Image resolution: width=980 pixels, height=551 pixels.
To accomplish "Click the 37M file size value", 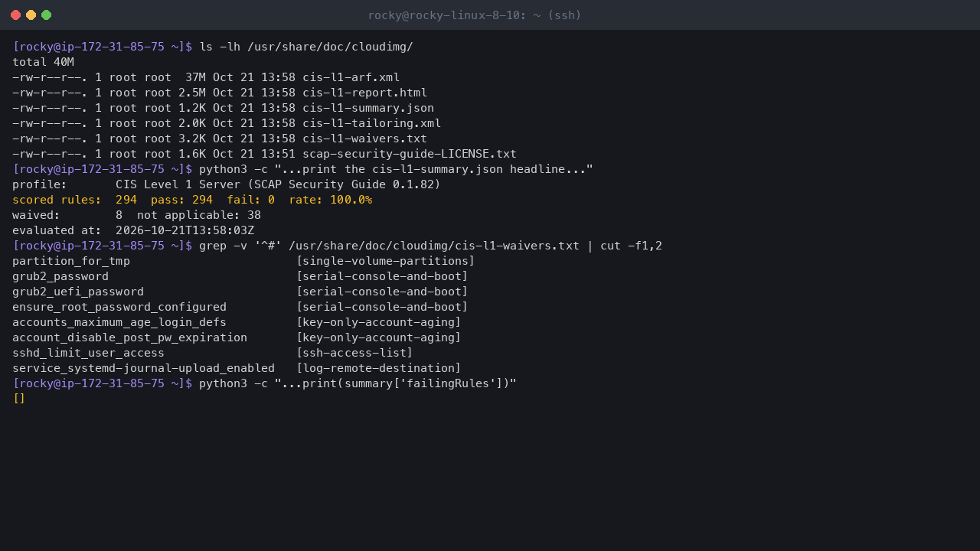I will click(195, 77).
